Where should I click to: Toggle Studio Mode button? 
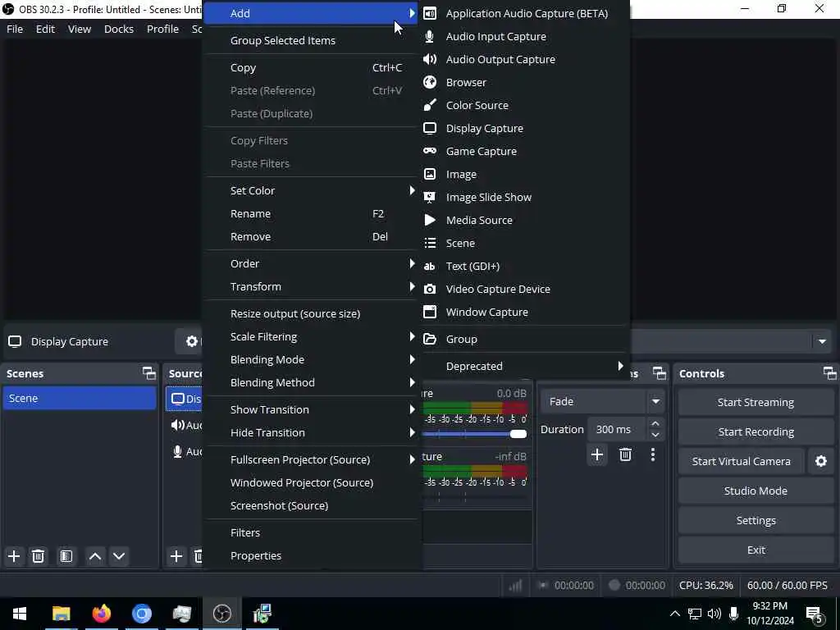point(756,491)
